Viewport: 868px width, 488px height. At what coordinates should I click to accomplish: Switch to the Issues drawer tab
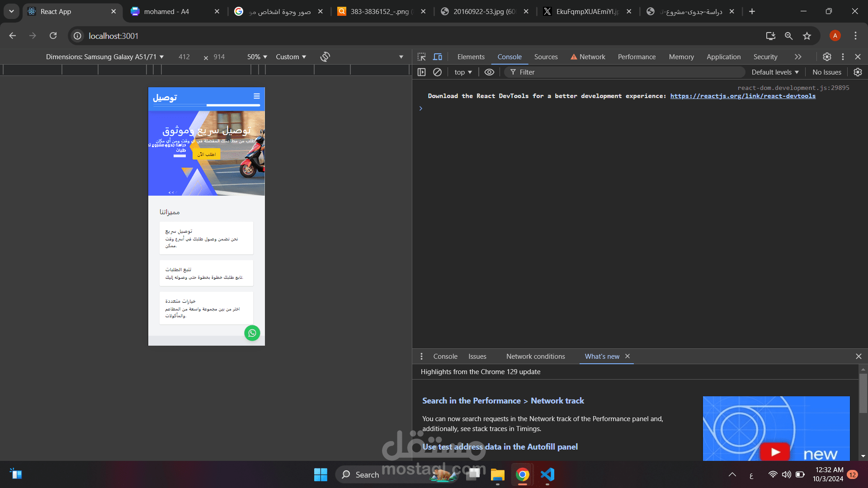click(x=477, y=357)
